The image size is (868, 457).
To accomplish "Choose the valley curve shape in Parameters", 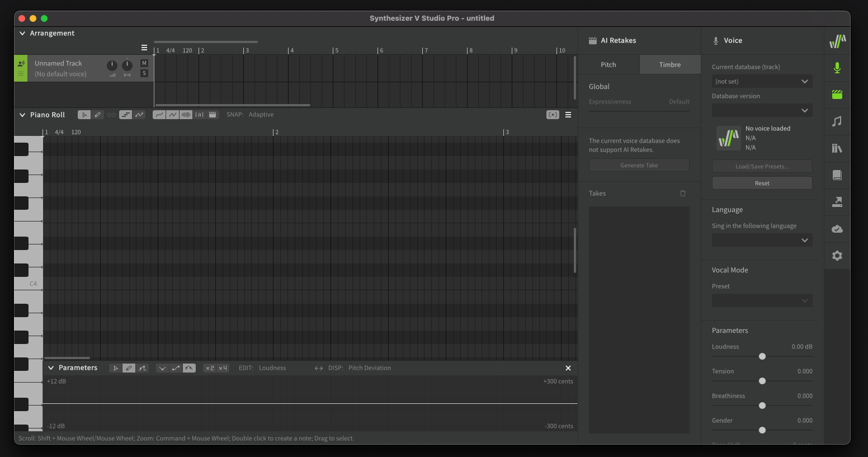I will (162, 368).
